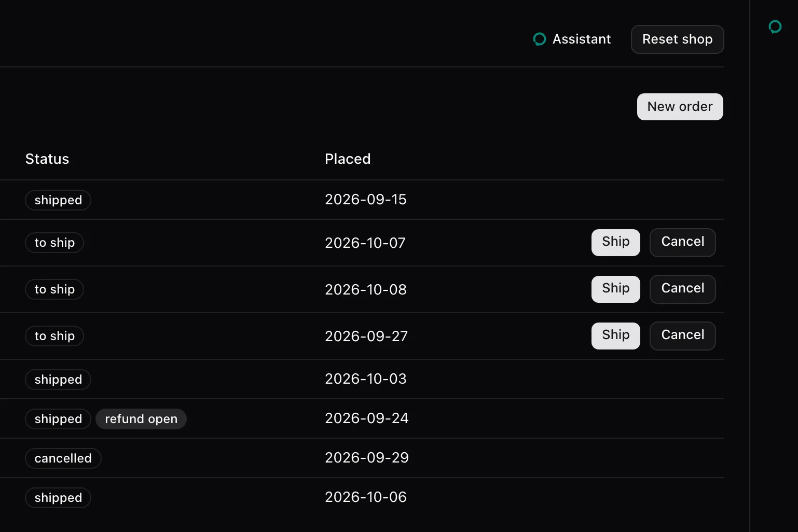Select the date 2026-09-29
Viewport: 798px width, 532px height.
point(367,458)
